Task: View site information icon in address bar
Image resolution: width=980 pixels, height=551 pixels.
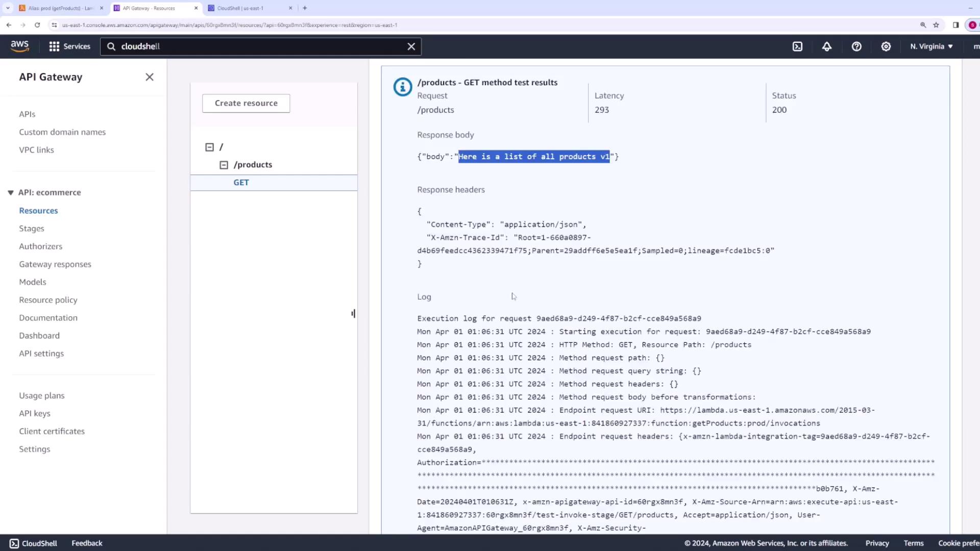Action: click(x=54, y=24)
